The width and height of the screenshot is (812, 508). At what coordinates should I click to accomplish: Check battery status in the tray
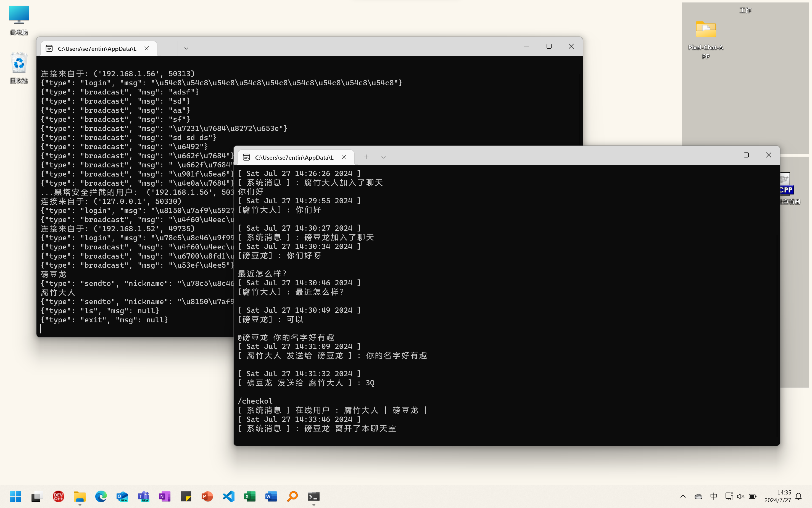753,496
